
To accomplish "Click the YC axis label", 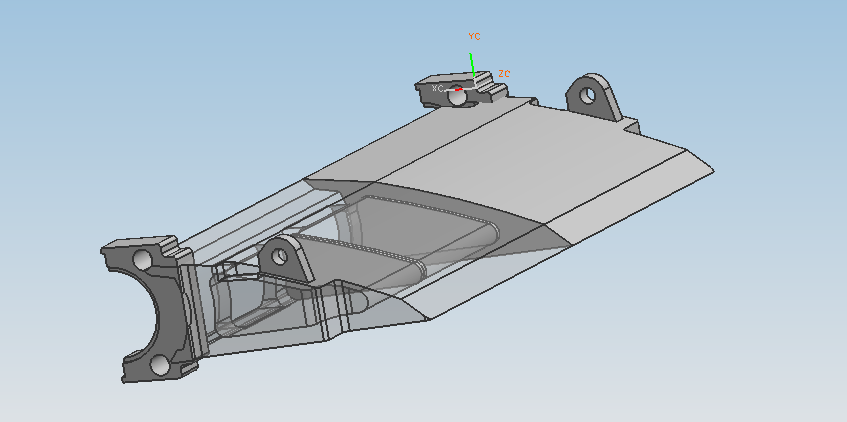I will click(x=474, y=36).
